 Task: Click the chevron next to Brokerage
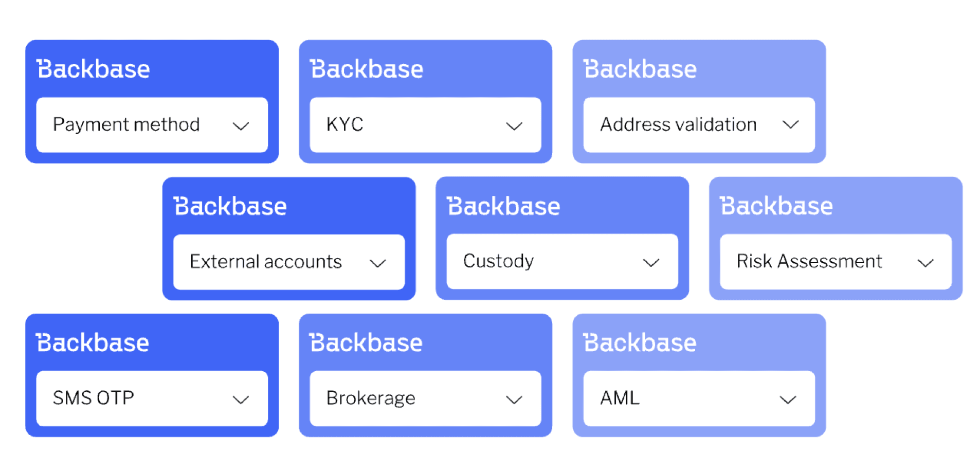coord(514,400)
